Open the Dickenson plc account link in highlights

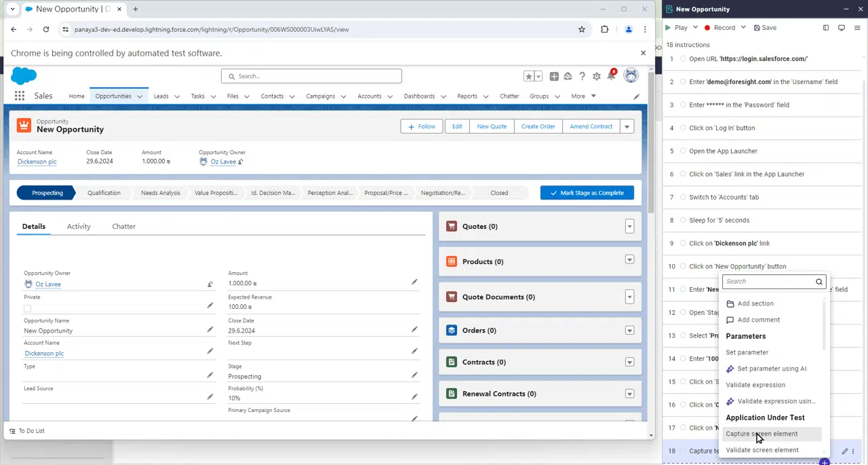(37, 162)
